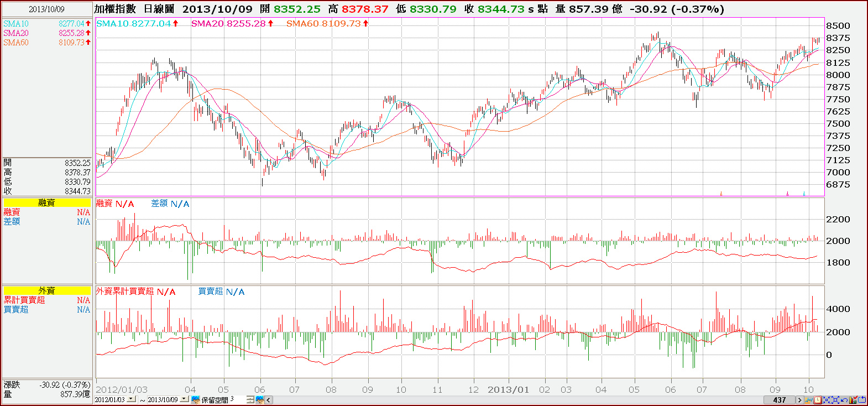Click the first GO hand icon after end date
This screenshot has height=406, width=868.
196,399
